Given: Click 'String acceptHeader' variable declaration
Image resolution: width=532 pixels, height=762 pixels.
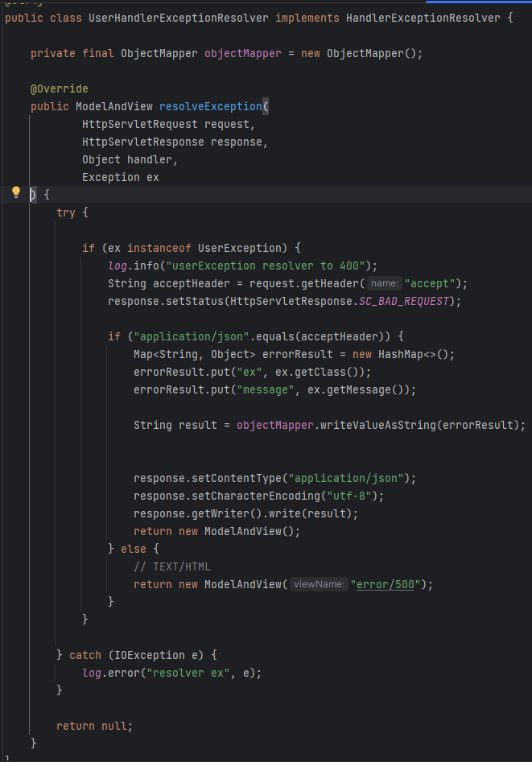Looking at the screenshot, I should pos(169,284).
